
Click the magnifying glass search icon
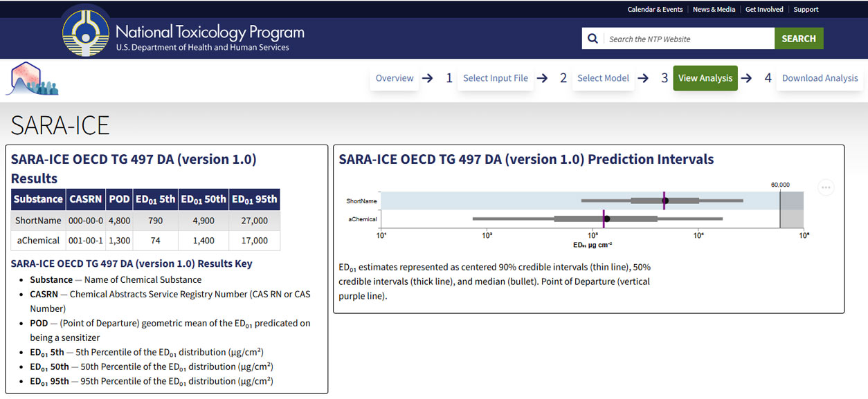coord(593,39)
